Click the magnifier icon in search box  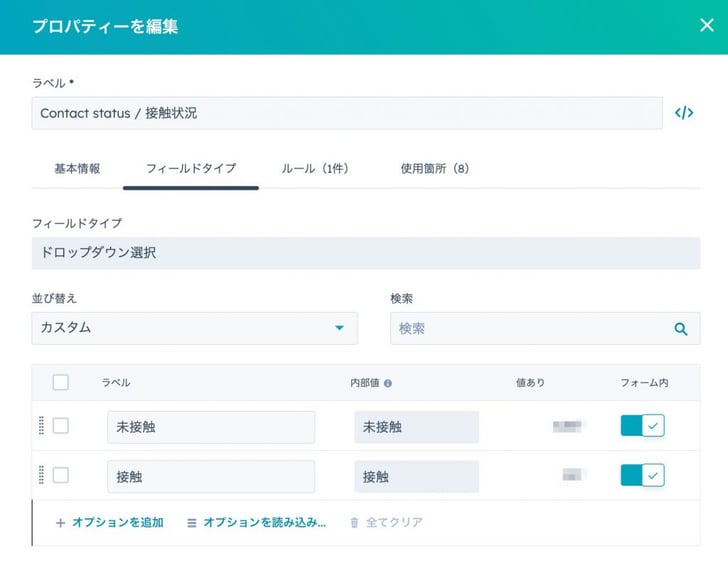tap(681, 329)
